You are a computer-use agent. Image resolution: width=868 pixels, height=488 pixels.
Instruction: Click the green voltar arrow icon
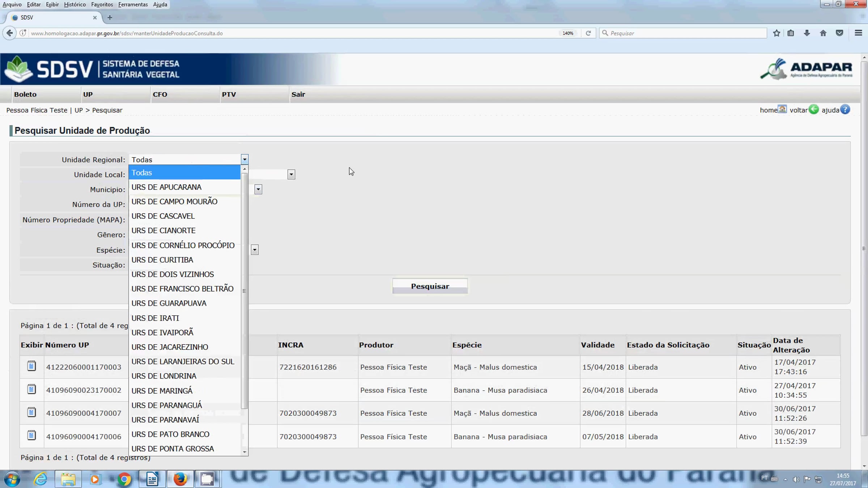814,109
